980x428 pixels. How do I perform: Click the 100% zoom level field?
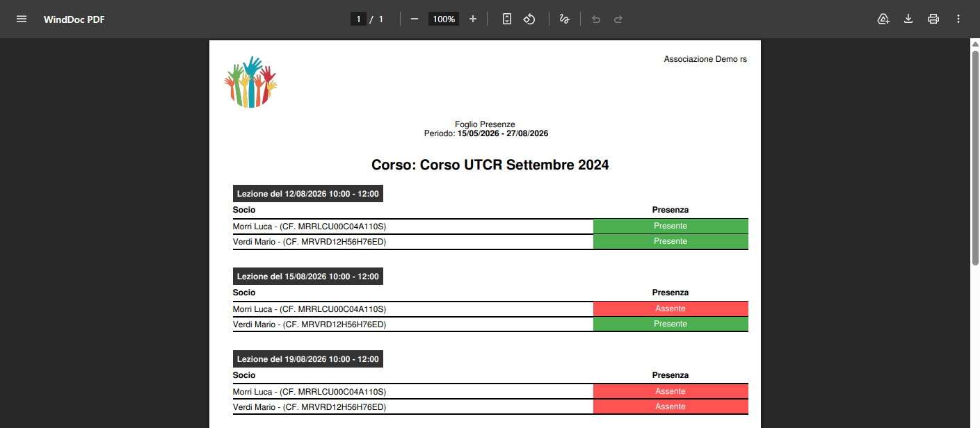tap(444, 19)
